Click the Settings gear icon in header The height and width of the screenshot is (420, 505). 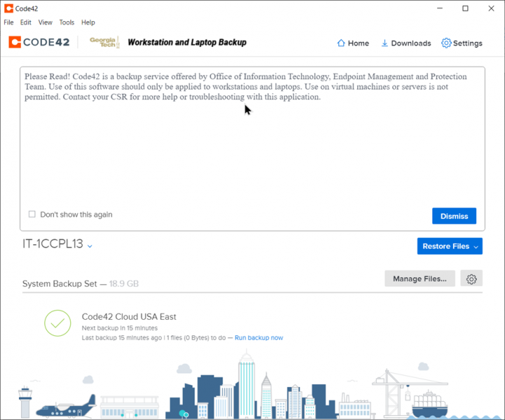coord(446,43)
